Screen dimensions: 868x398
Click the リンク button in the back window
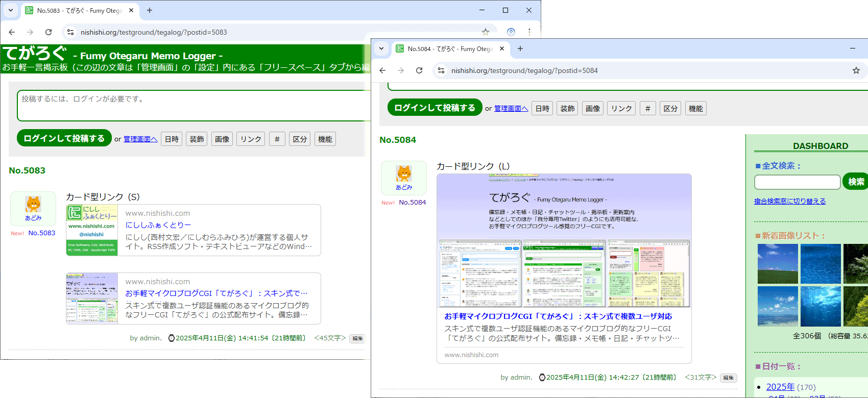[251, 139]
